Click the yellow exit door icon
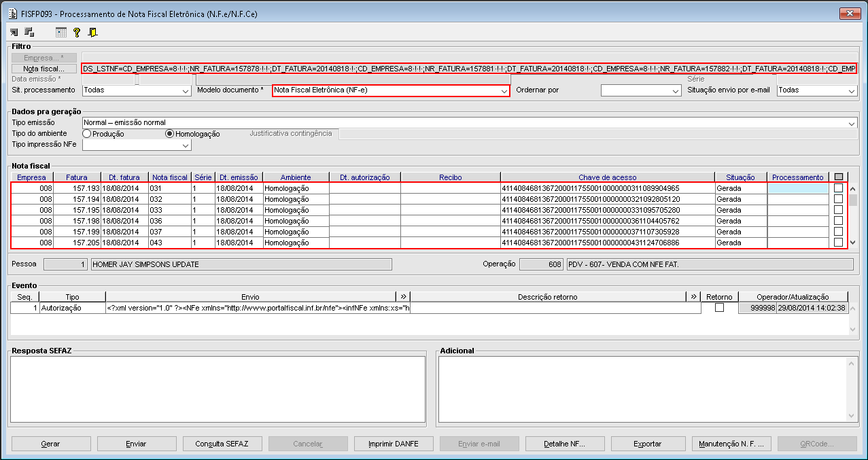The height and width of the screenshot is (460, 868). [92, 32]
